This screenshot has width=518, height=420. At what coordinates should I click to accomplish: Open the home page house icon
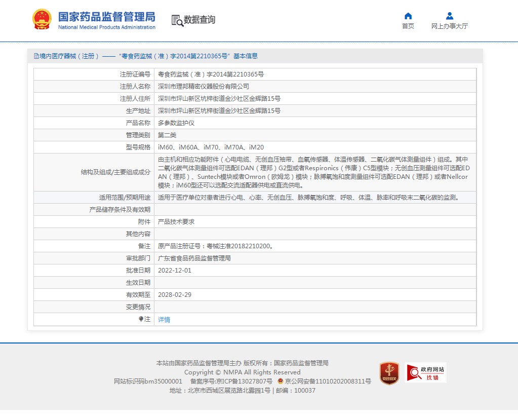click(408, 16)
